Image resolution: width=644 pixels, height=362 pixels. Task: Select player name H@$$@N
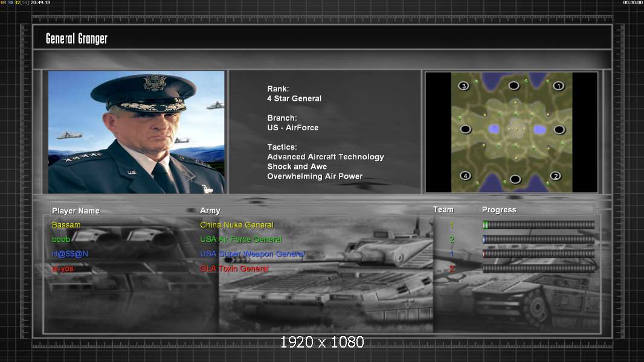tap(70, 254)
